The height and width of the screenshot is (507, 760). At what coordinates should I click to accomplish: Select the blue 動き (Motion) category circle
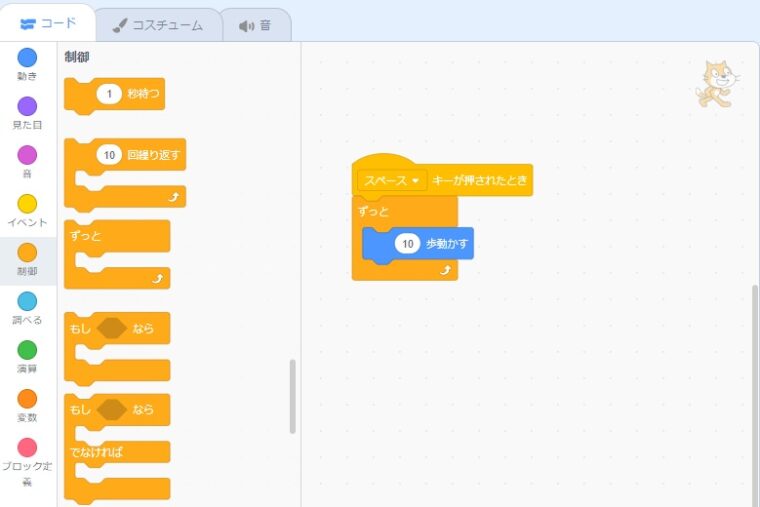[28, 58]
